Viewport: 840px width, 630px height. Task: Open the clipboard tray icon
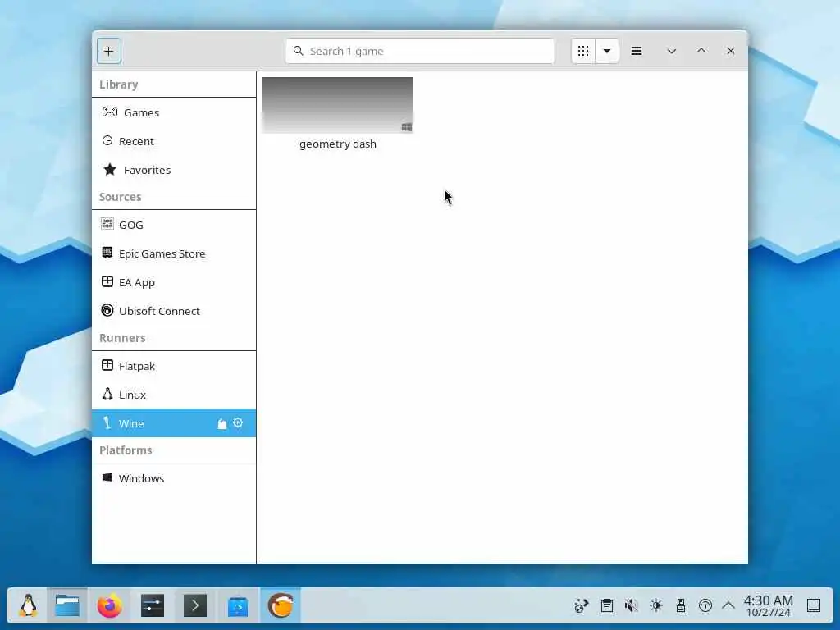[x=606, y=606]
